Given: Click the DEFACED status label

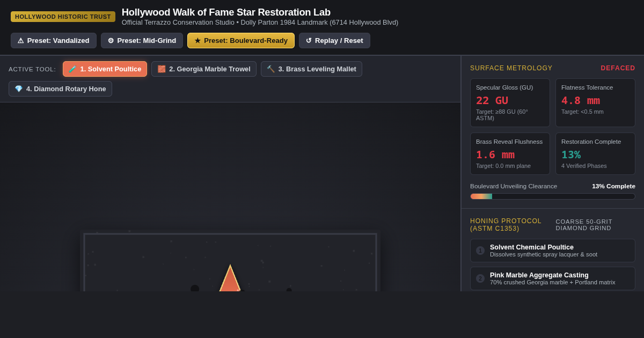Looking at the screenshot, I should coord(618,68).
